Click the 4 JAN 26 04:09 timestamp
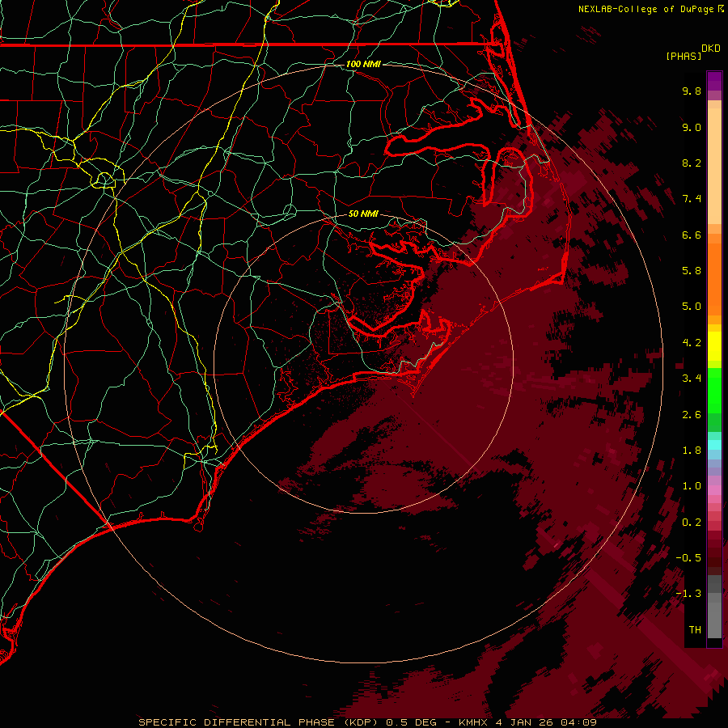 [x=546, y=722]
